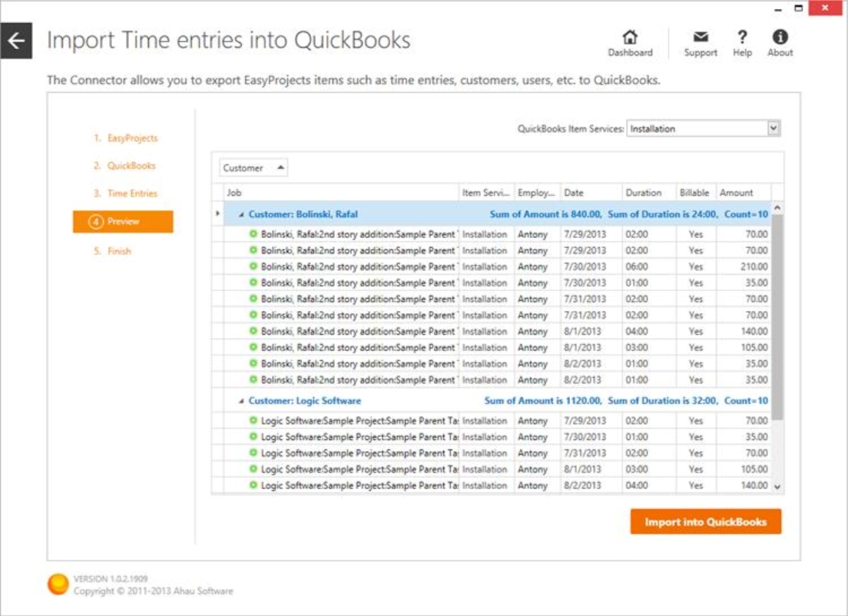The width and height of the screenshot is (848, 616).
Task: Close the window with red X
Action: 825,8
